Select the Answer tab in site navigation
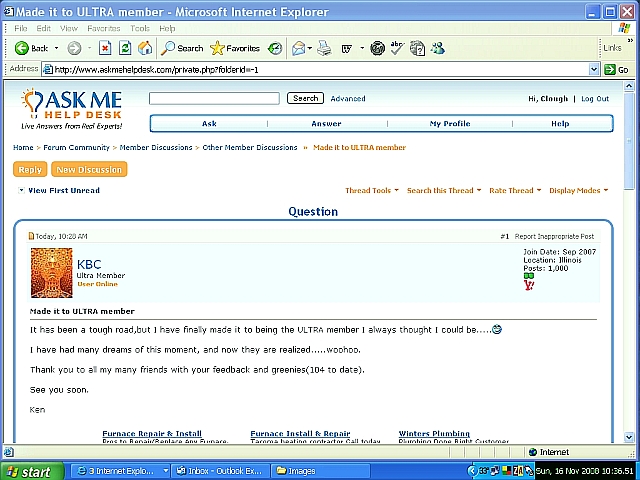Viewport: 640px width, 480px height. (326, 124)
